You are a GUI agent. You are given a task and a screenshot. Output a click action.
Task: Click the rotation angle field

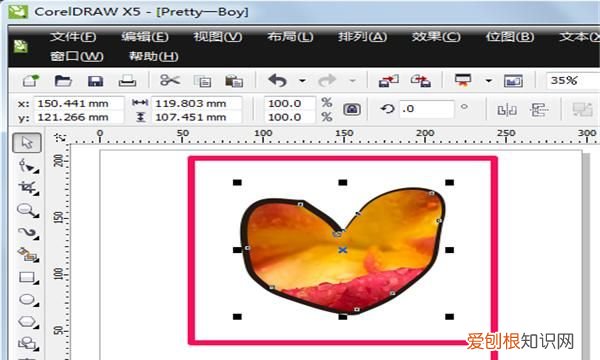(427, 109)
